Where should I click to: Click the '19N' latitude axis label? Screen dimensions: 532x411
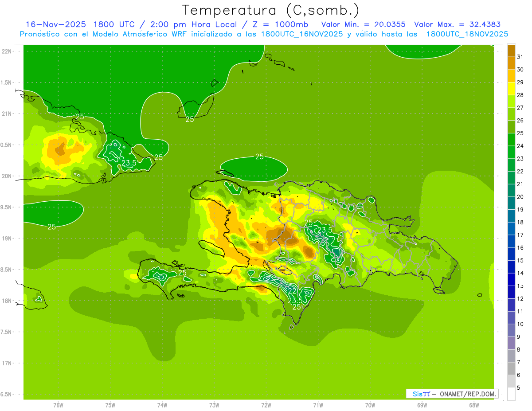(7, 238)
